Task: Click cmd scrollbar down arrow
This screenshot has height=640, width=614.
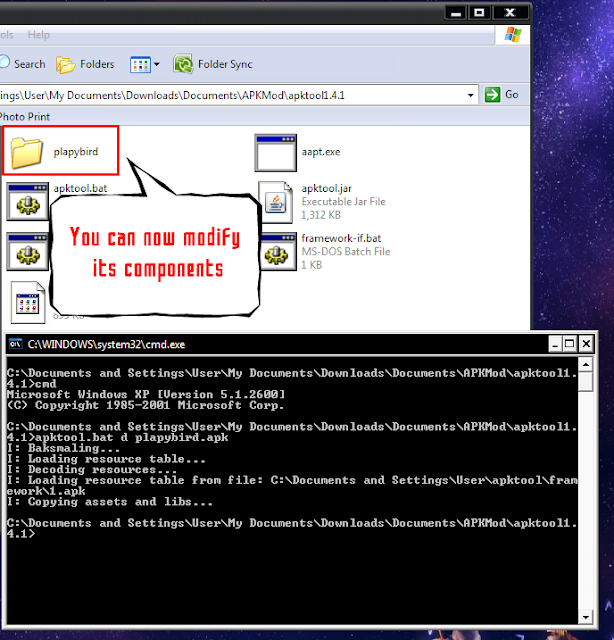Action: point(586,617)
